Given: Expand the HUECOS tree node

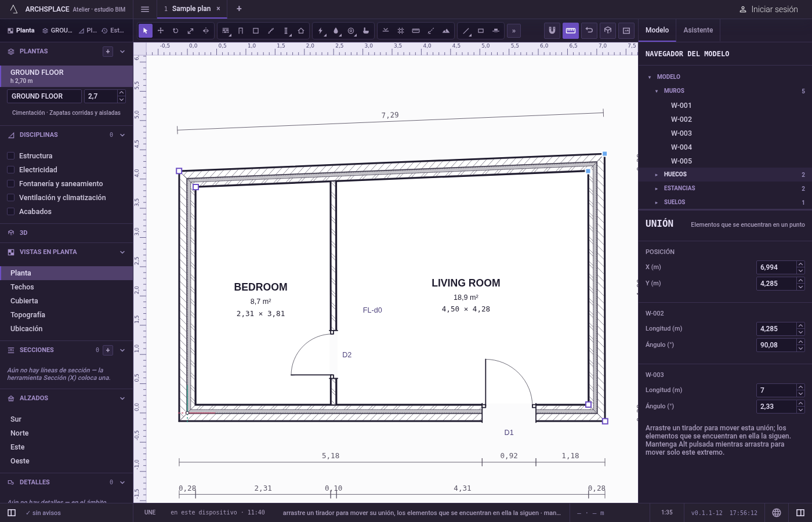Looking at the screenshot, I should (657, 175).
